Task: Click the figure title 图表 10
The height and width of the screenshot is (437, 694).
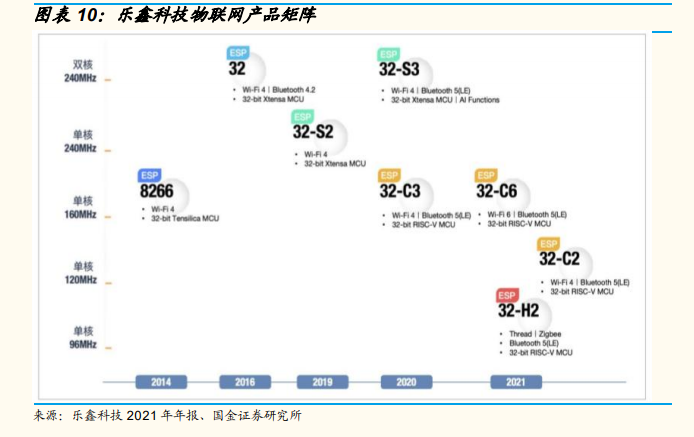Action: pyautogui.click(x=175, y=15)
